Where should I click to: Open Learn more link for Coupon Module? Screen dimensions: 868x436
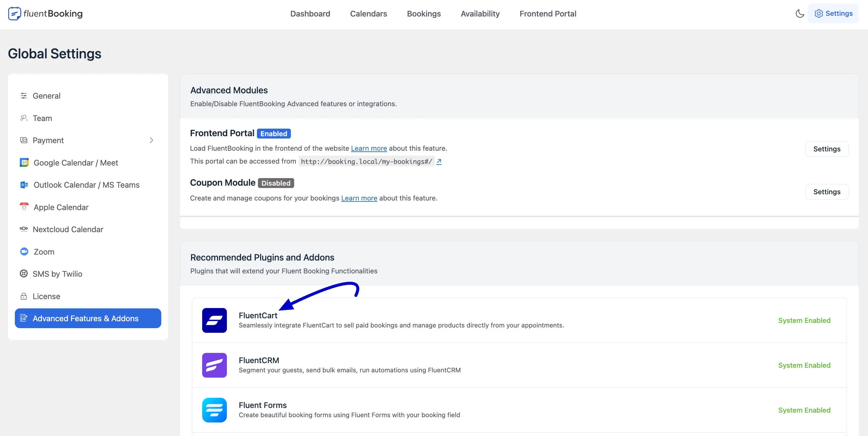click(359, 198)
